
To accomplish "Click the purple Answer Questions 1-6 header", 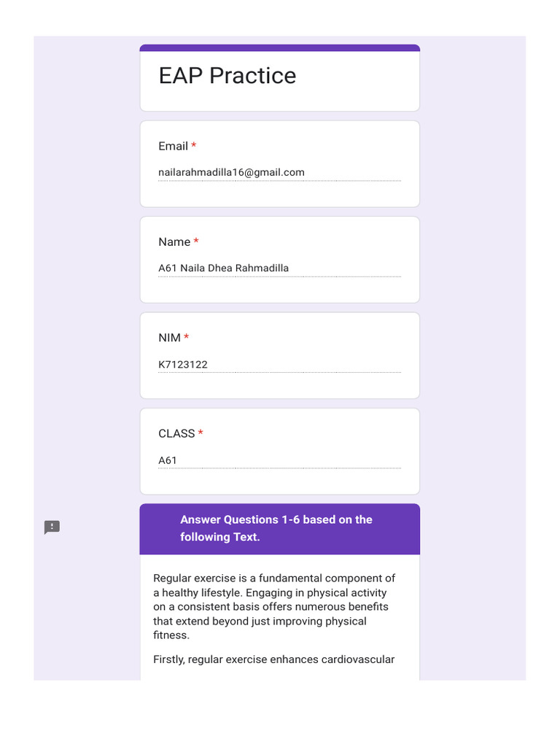I will pyautogui.click(x=279, y=529).
